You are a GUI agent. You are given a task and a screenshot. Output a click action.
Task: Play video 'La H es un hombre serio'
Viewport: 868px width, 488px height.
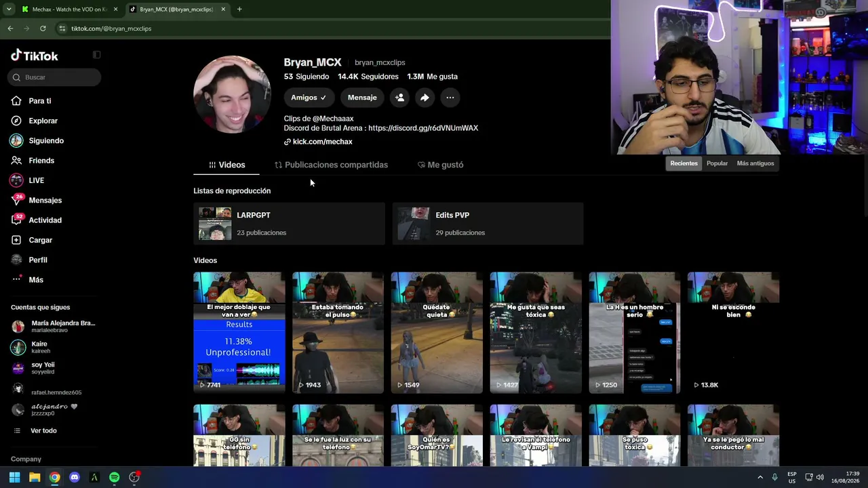click(635, 333)
